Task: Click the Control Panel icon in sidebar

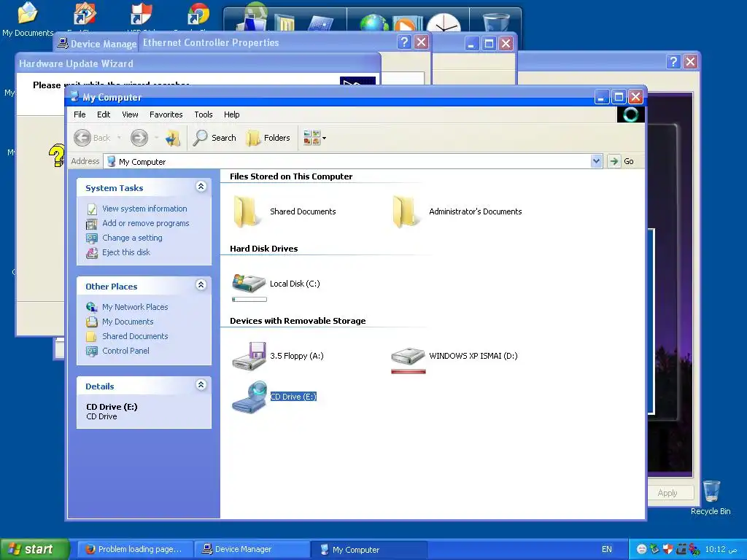Action: point(92,351)
